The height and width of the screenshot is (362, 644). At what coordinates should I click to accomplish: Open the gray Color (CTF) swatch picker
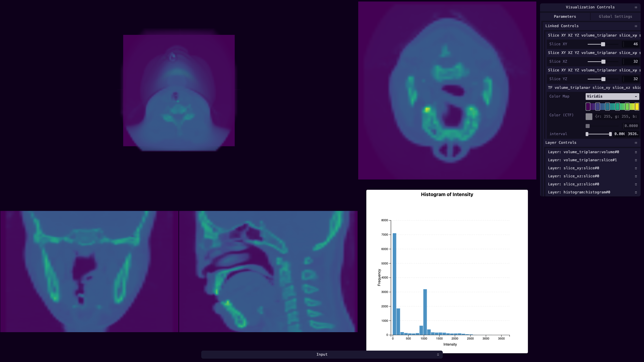[589, 117]
